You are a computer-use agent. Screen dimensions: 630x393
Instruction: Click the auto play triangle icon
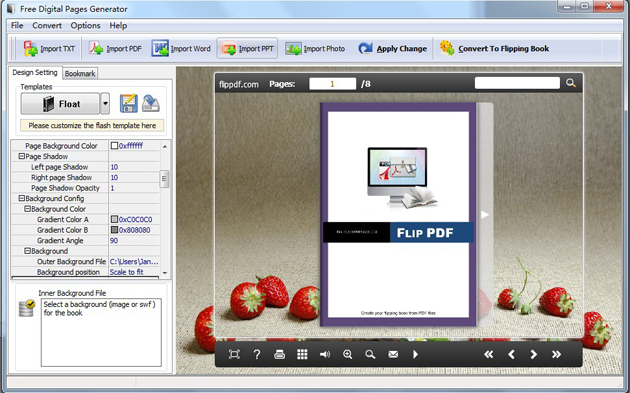415,354
